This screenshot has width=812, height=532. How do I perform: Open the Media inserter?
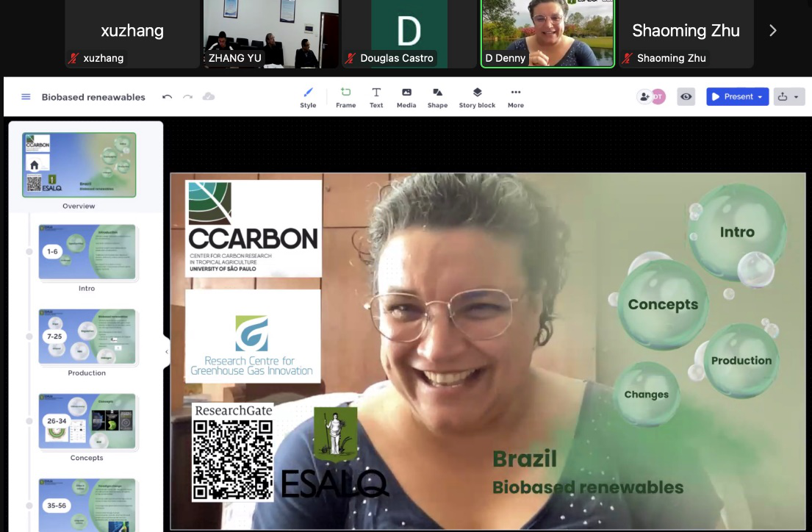click(406, 98)
